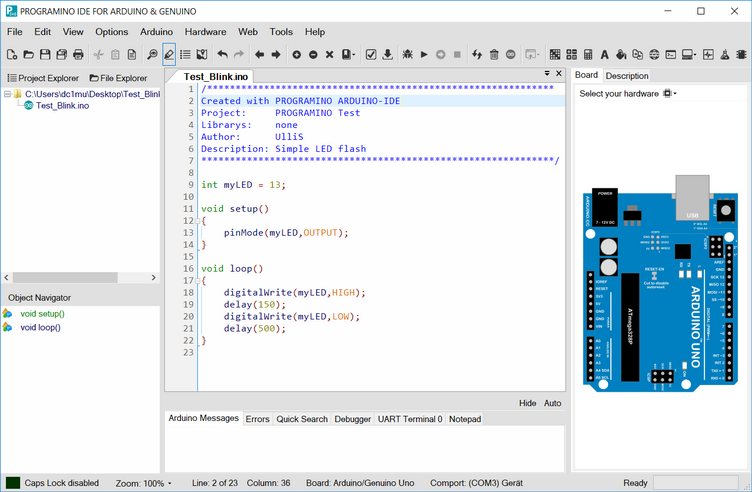Collapse the setup() code fold marker
This screenshot has width=752, height=492.
[197, 221]
